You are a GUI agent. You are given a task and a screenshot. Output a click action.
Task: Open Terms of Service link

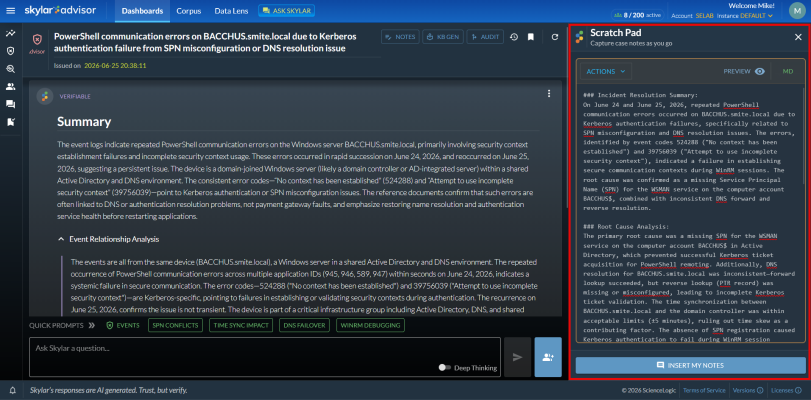pyautogui.click(x=704, y=390)
